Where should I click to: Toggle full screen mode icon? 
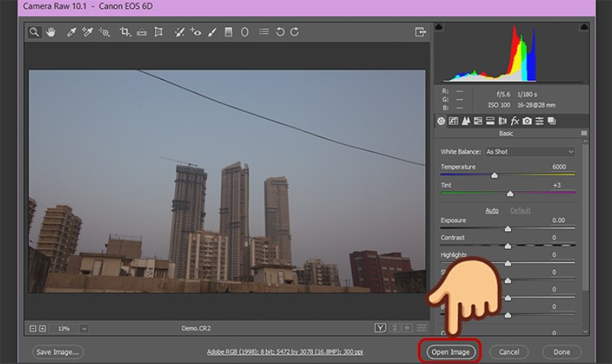[420, 32]
